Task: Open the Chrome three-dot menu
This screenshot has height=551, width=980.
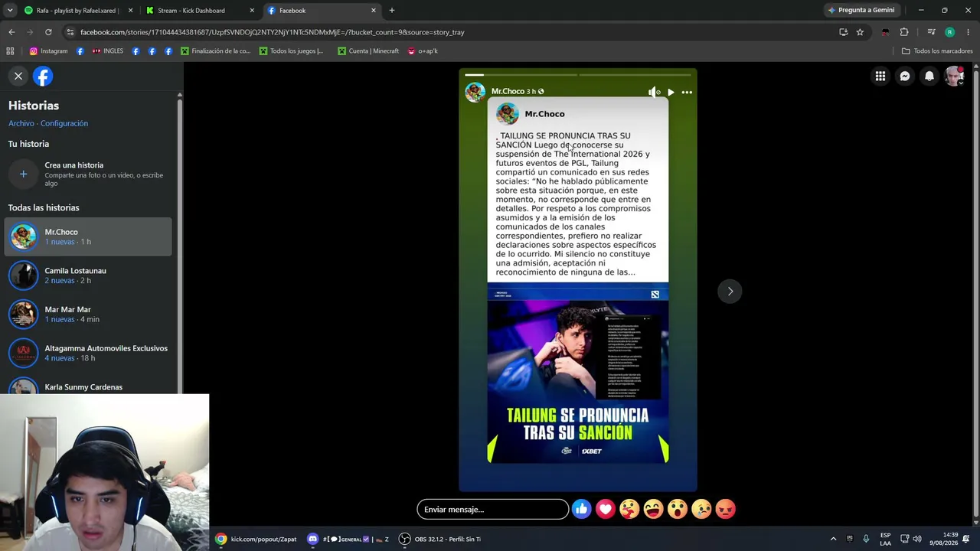Action: [969, 32]
